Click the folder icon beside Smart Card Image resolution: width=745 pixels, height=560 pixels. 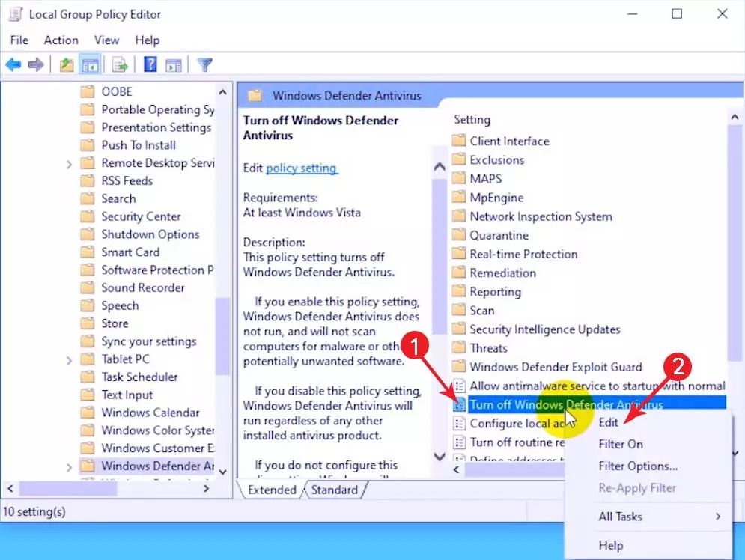[x=88, y=252]
